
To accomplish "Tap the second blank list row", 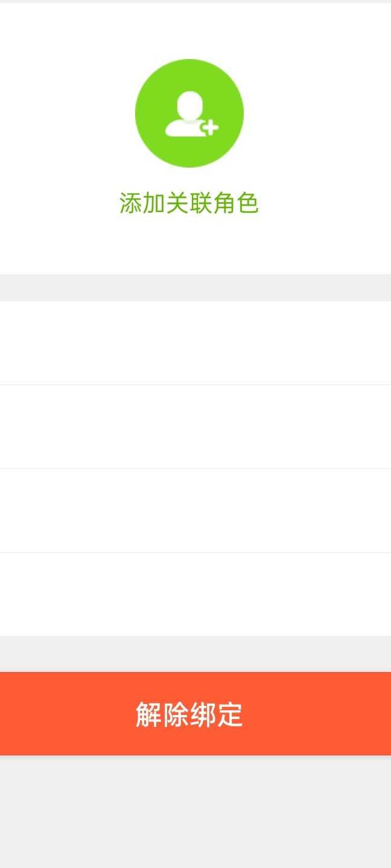I will pos(195,427).
